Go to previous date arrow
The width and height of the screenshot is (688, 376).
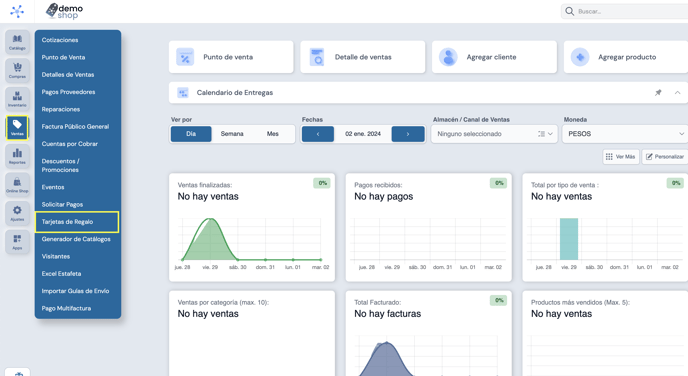[318, 134]
